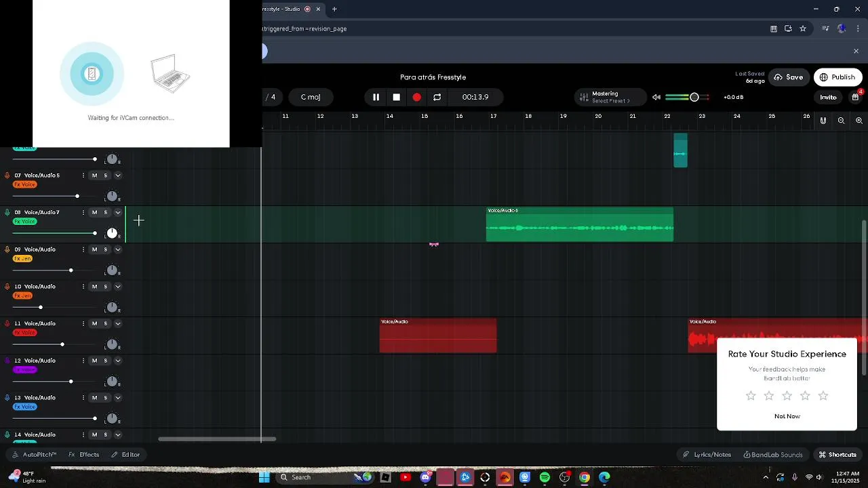Pause playback with the pause button
The width and height of the screenshot is (868, 488).
pos(376,97)
